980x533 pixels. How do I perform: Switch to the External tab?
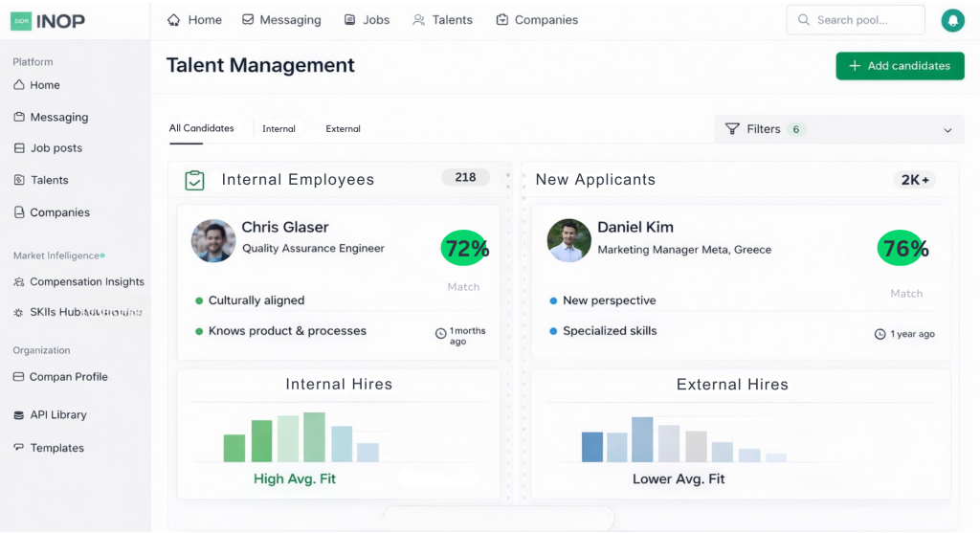pos(343,129)
